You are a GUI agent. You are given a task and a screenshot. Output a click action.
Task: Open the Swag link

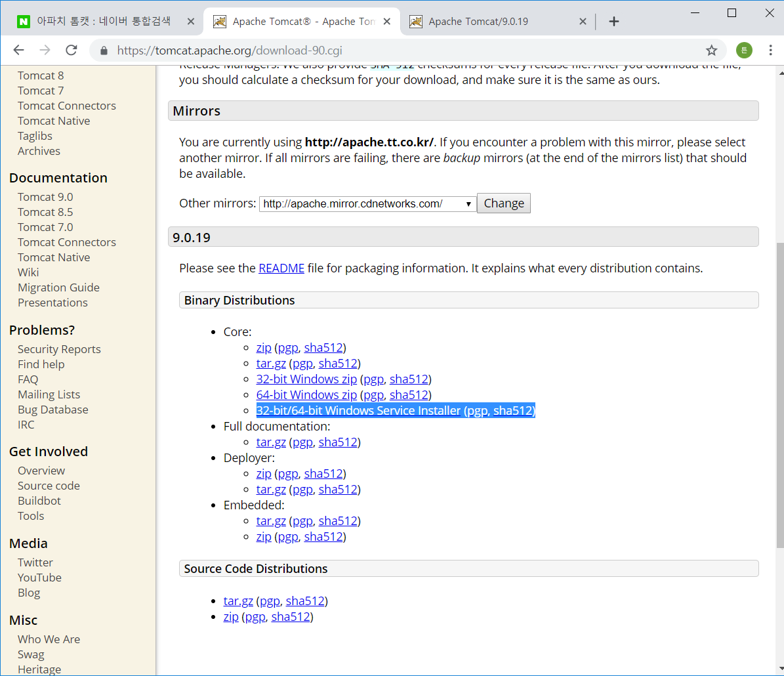tap(30, 654)
